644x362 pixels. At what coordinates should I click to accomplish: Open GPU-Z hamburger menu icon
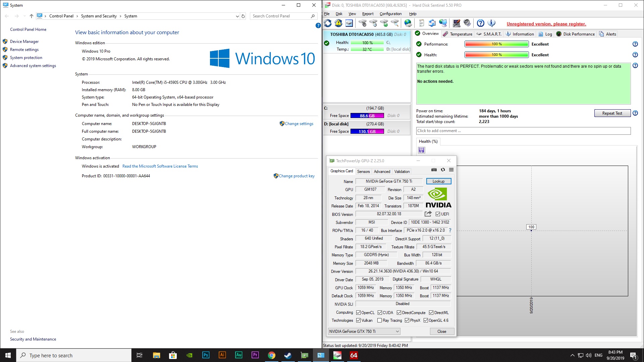click(x=451, y=170)
